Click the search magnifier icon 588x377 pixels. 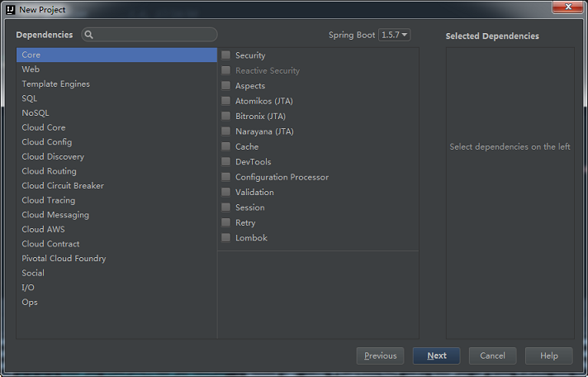tap(88, 35)
